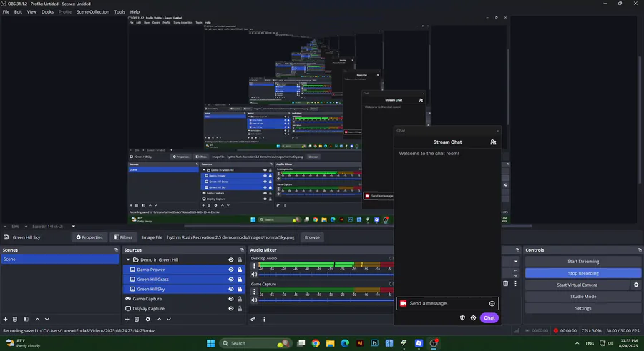Hide the Green Hill Sky source
This screenshot has height=351, width=644.
click(231, 289)
